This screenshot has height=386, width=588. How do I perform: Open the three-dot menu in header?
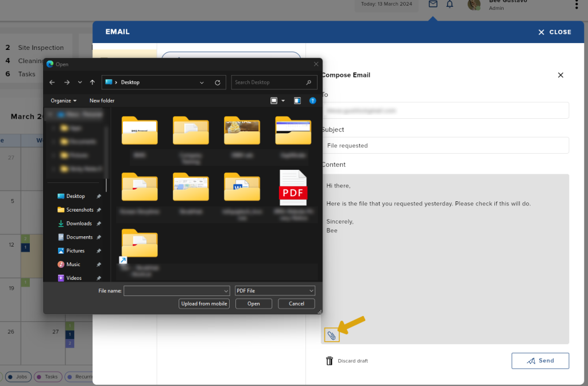[577, 5]
